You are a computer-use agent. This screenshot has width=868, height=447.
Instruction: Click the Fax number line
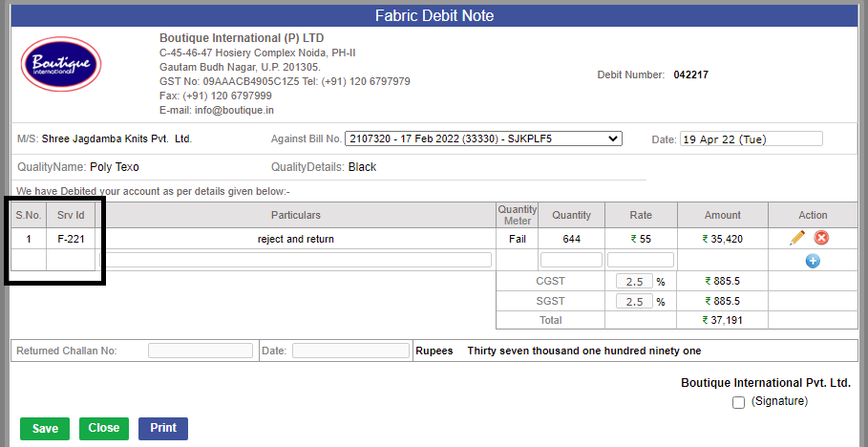point(216,96)
